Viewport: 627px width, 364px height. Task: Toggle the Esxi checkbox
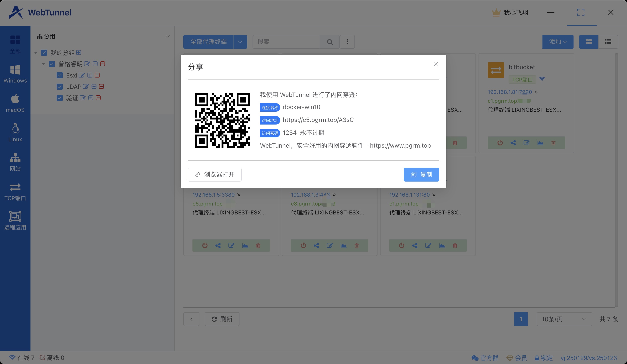(59, 75)
